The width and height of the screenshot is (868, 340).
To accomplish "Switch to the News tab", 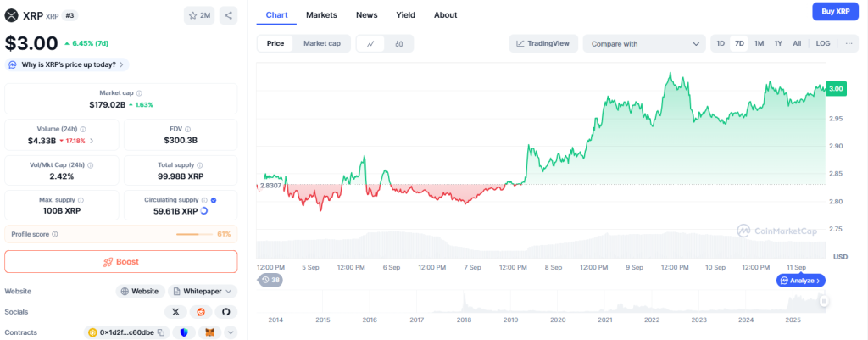I will coord(366,15).
